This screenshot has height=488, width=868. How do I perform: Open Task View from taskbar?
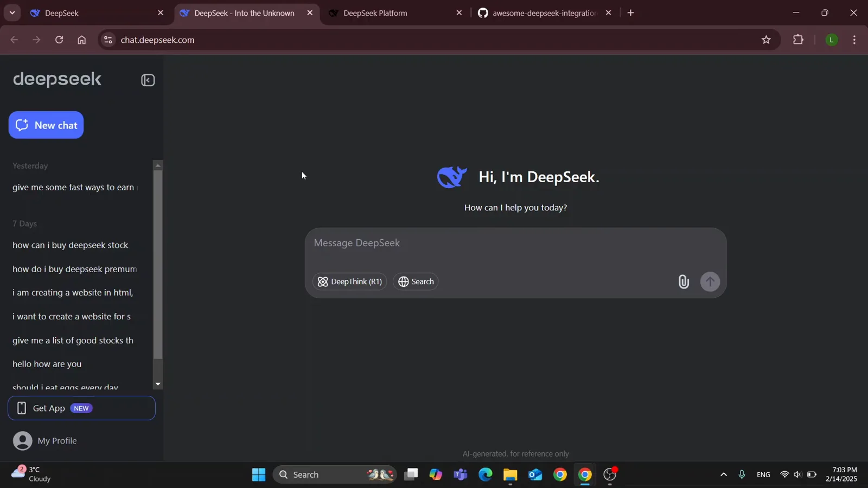(x=411, y=475)
